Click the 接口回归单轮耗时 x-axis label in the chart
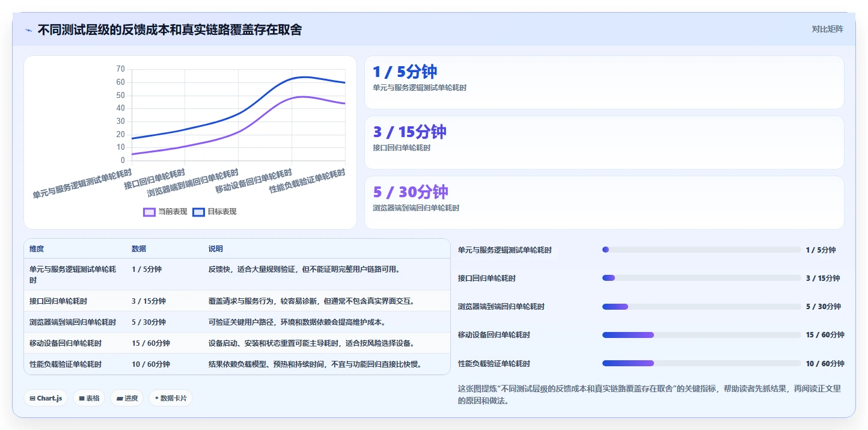The width and height of the screenshot is (868, 430). pos(154,179)
